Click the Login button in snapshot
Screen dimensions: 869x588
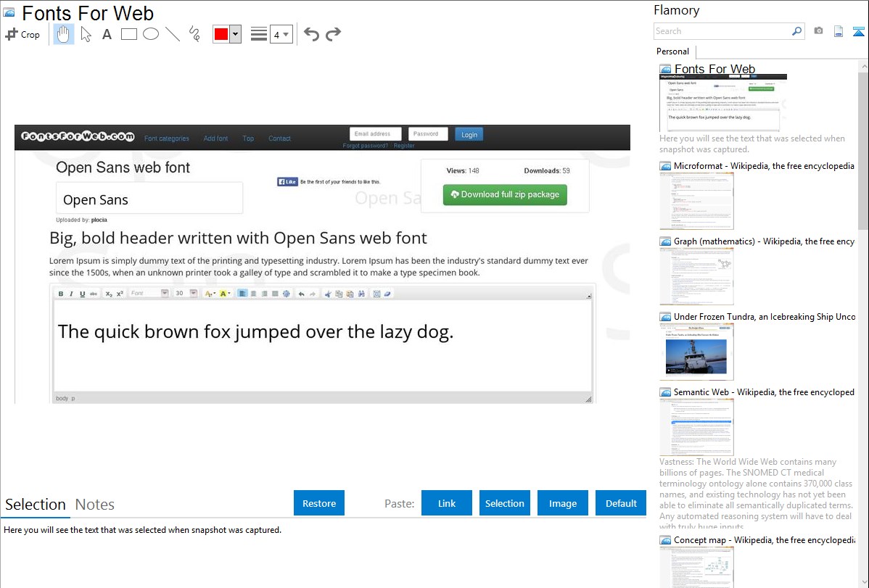469,135
